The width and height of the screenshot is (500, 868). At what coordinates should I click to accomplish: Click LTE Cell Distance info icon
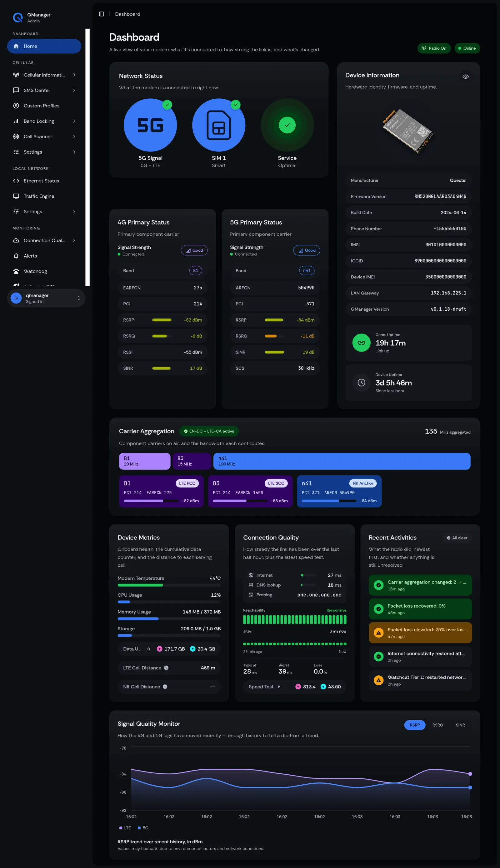tap(166, 668)
